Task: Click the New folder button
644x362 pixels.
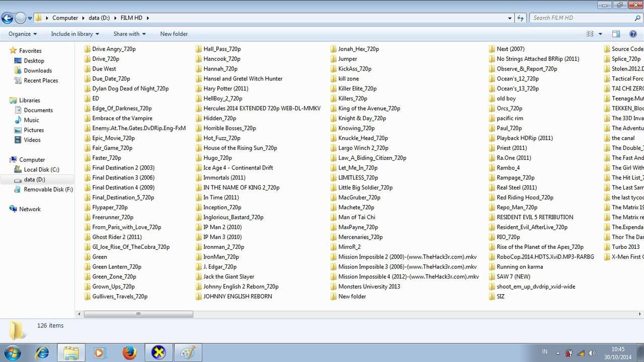Action: coord(174,34)
